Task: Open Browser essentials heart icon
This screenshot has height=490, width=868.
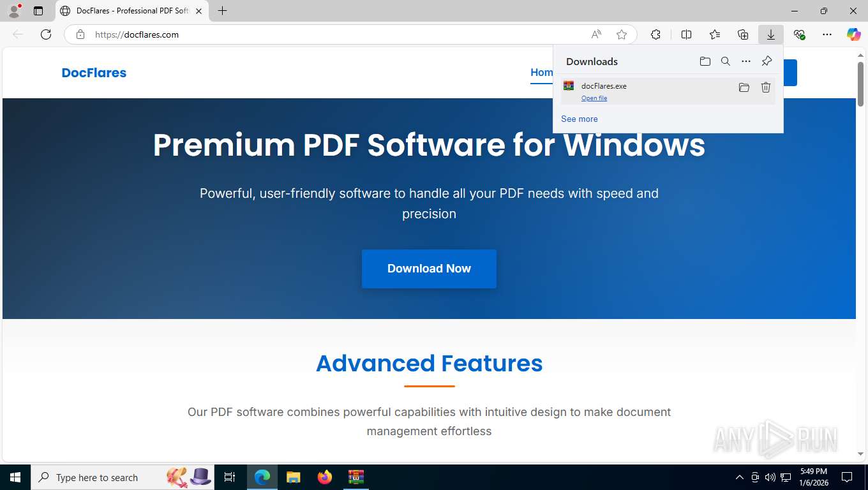Action: (x=799, y=34)
